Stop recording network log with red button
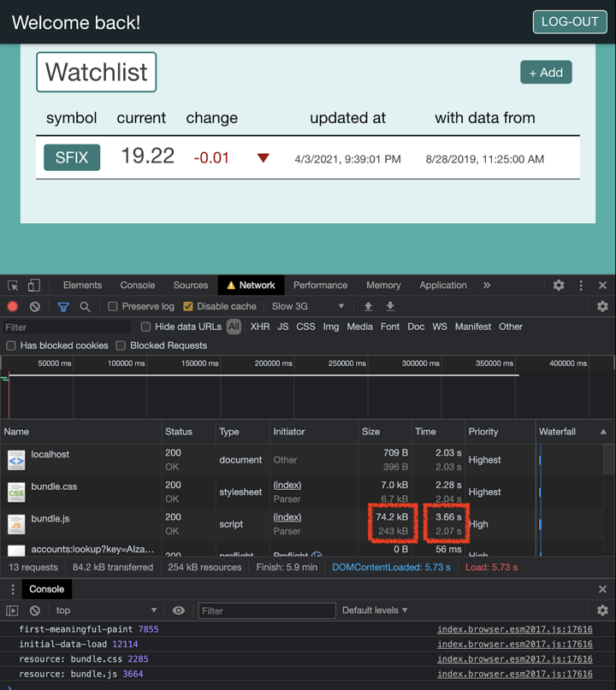 13,307
